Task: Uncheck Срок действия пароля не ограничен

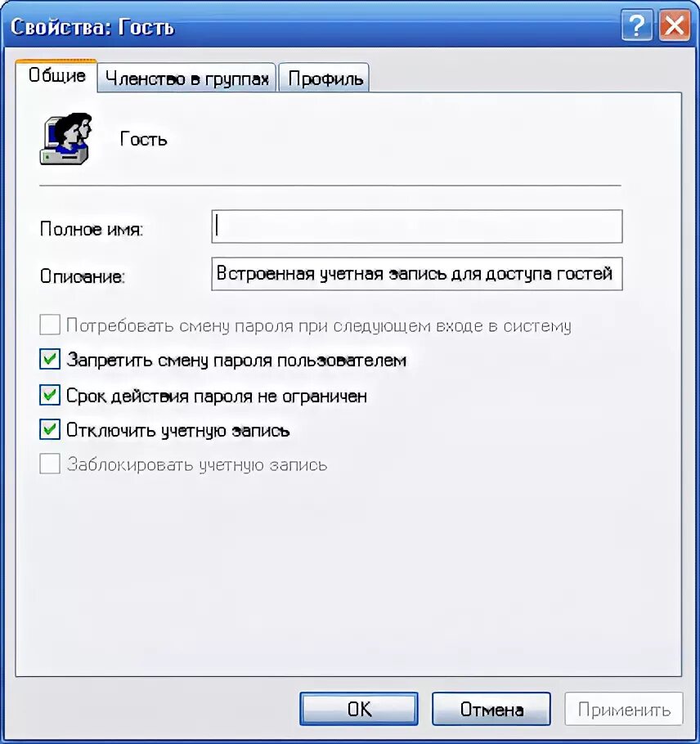Action: pos(50,395)
